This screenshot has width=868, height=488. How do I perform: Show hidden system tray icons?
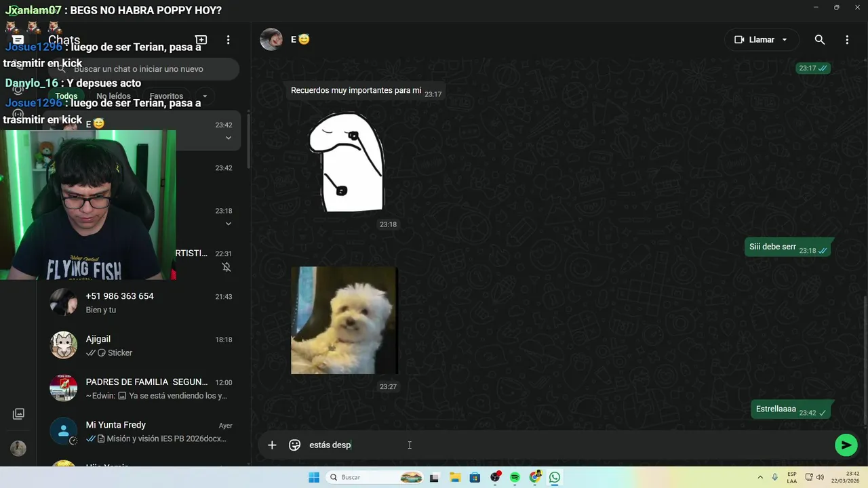tap(760, 477)
